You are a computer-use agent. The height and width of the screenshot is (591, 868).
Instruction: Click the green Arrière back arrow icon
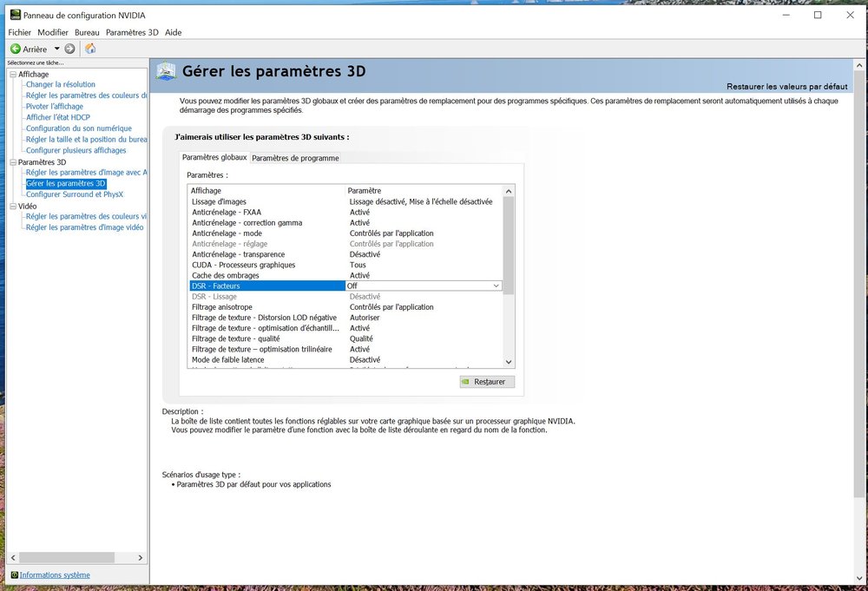click(x=16, y=49)
